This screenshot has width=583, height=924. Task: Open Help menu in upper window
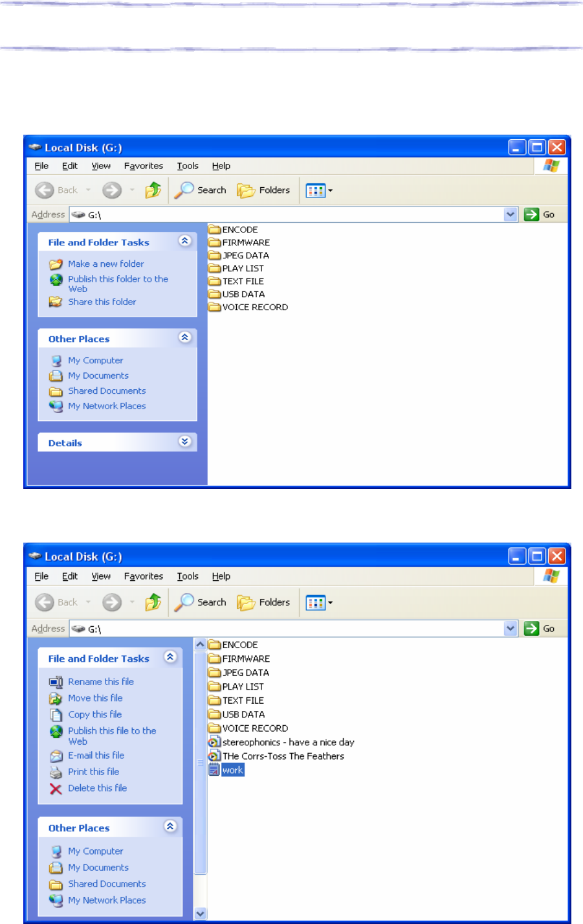(221, 166)
